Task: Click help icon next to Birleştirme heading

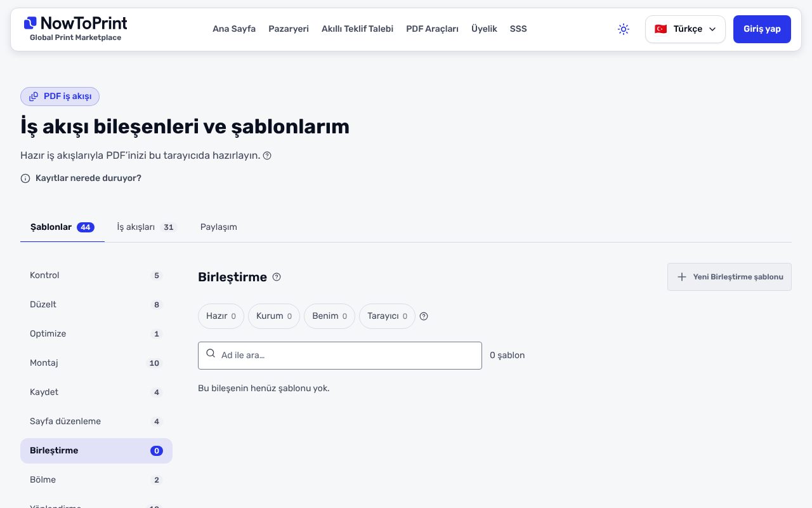Action: 277,277
